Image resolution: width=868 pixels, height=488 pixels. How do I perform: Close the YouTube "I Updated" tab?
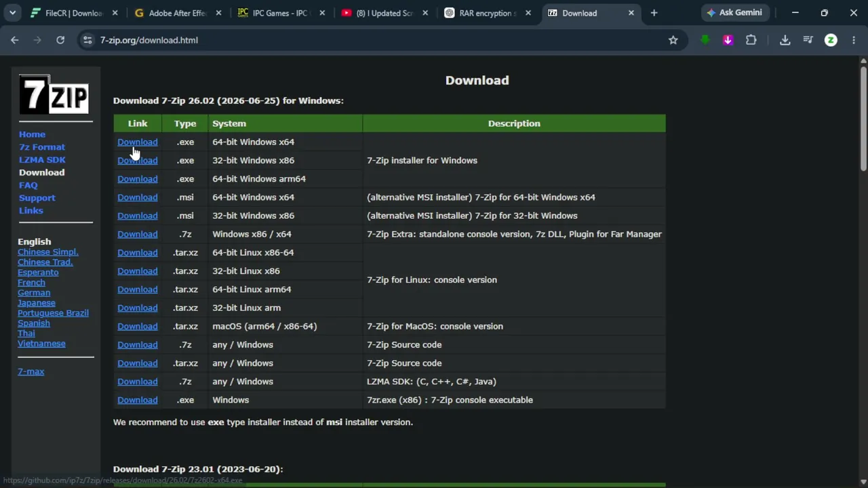(425, 13)
